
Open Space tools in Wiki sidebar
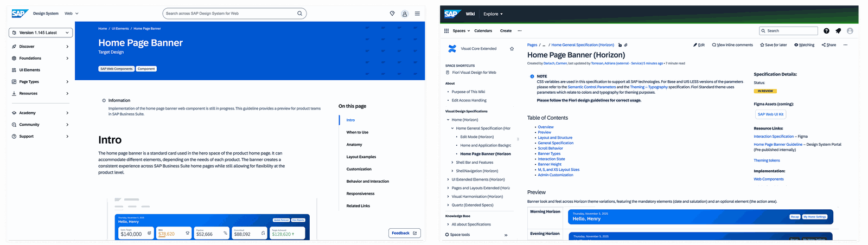(457, 235)
